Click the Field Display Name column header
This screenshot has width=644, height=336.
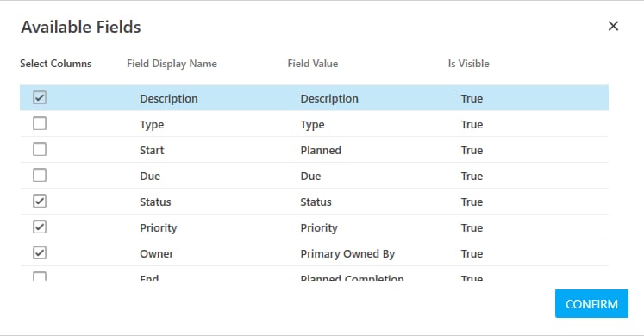pyautogui.click(x=172, y=64)
